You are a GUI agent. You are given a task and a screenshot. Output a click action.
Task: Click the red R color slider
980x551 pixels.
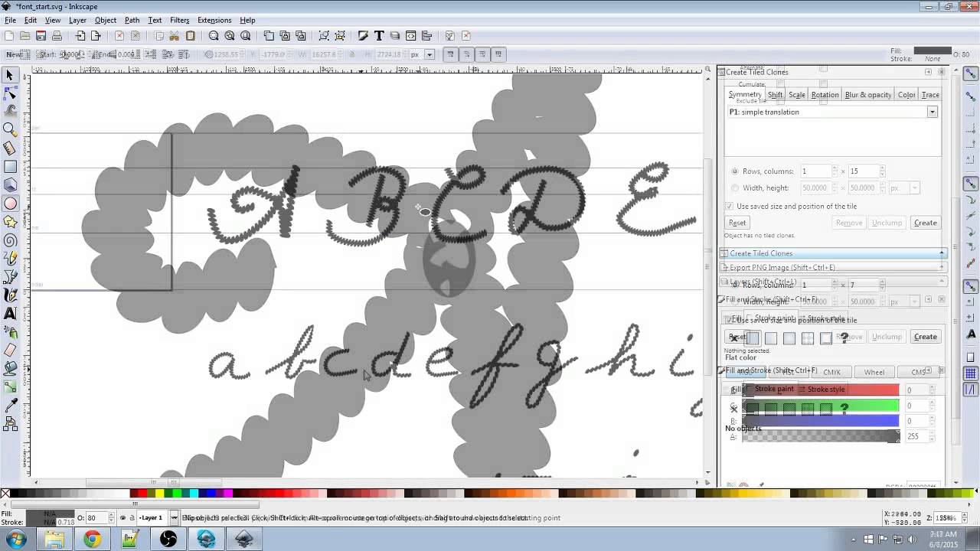821,390
